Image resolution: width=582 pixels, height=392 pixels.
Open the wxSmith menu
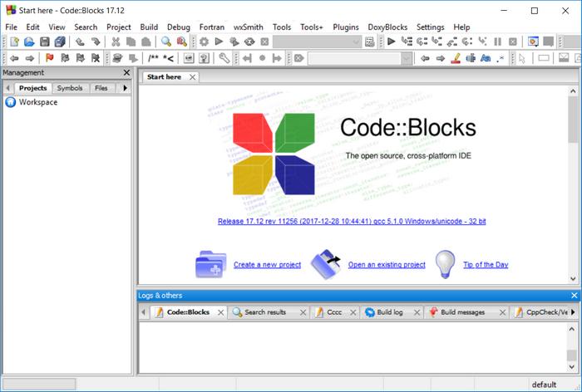click(249, 27)
